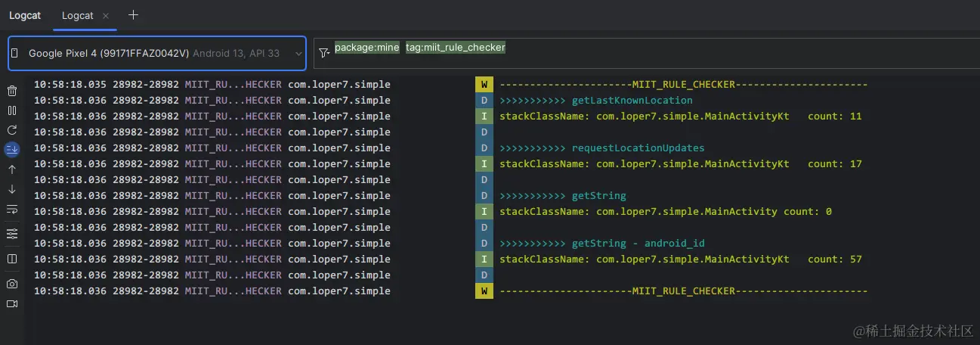Add a new Logcat tab with plus
This screenshot has height=345, width=980.
click(x=134, y=14)
